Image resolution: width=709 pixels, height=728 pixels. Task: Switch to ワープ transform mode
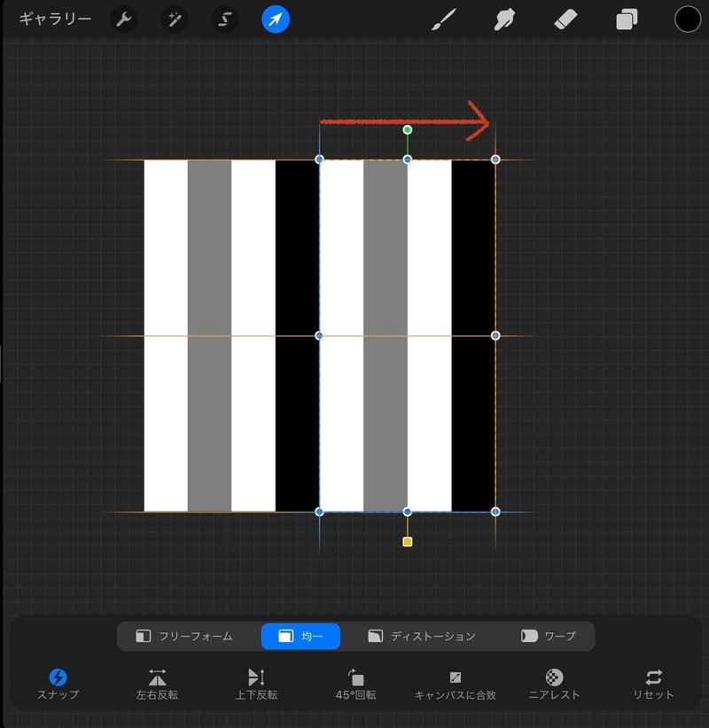(x=548, y=636)
